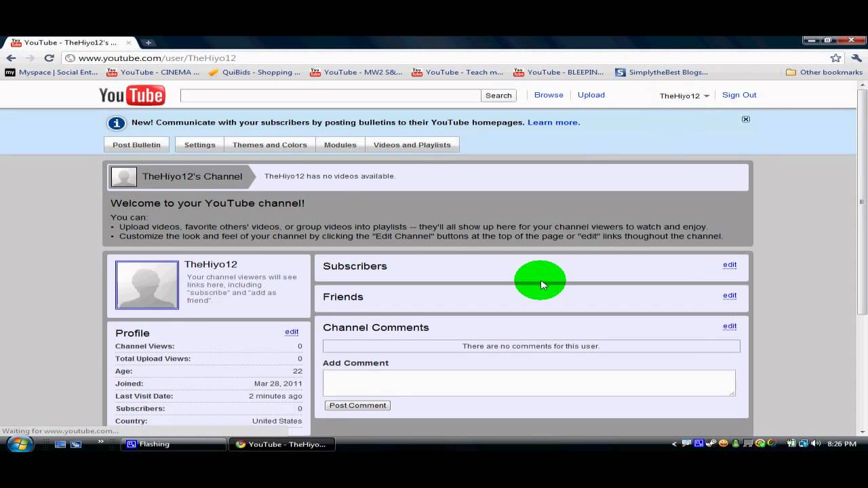Click the address bar URL
Screen dimensions: 868x488
point(157,58)
